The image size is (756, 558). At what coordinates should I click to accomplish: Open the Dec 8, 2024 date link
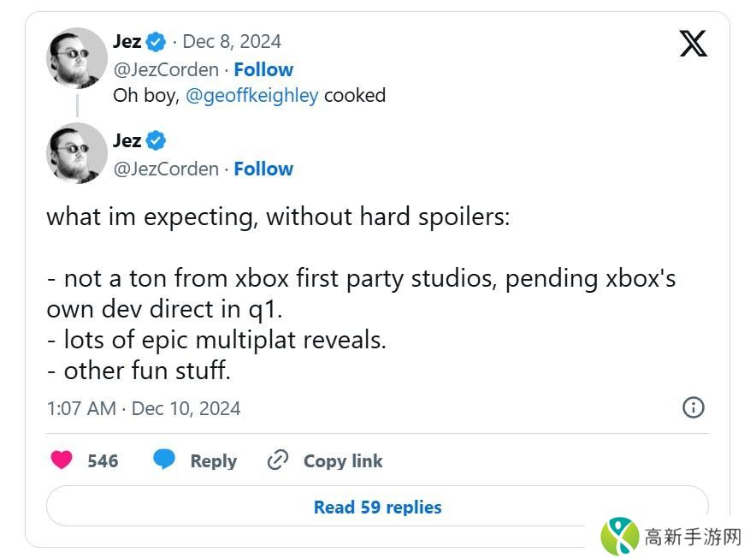231,41
